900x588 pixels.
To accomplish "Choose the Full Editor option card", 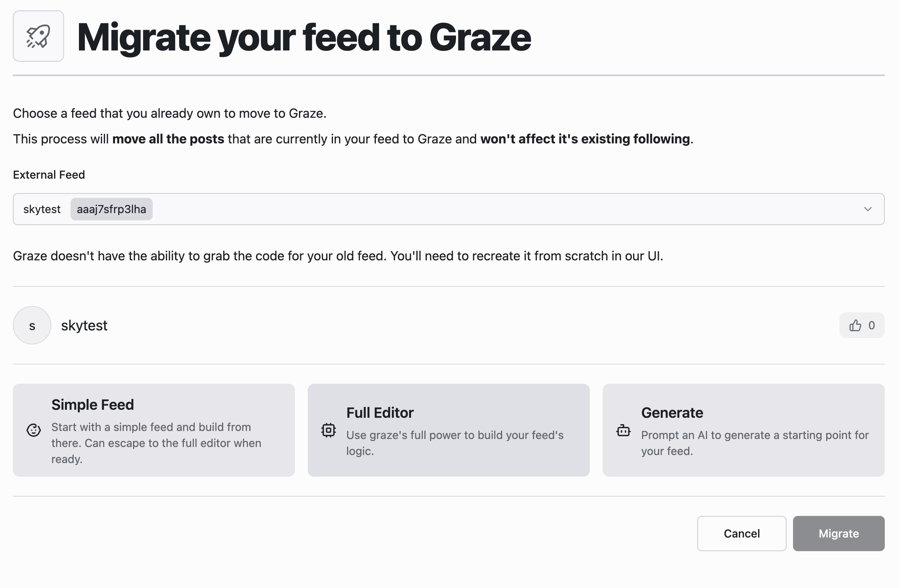I will 449,430.
